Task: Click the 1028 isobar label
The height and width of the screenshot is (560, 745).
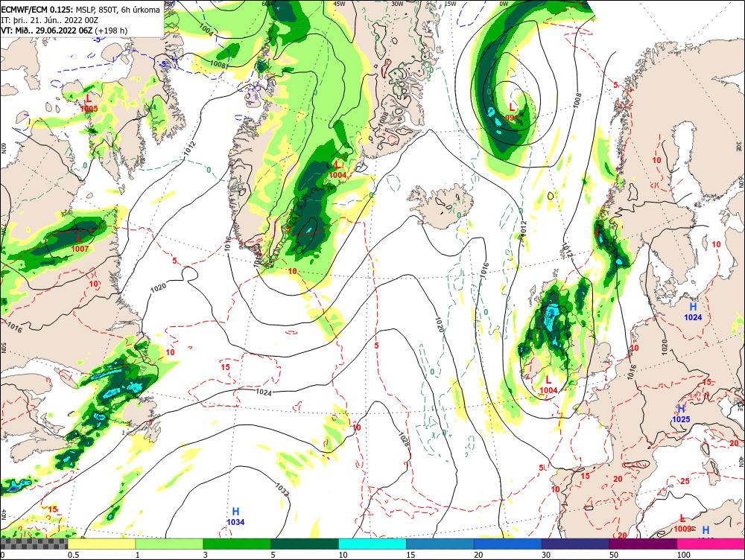Action: coord(403,439)
